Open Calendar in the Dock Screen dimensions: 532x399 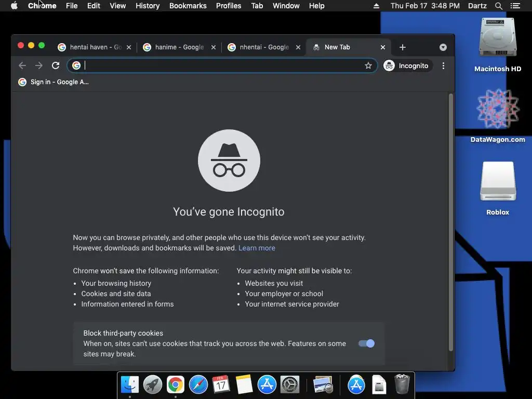tap(221, 385)
